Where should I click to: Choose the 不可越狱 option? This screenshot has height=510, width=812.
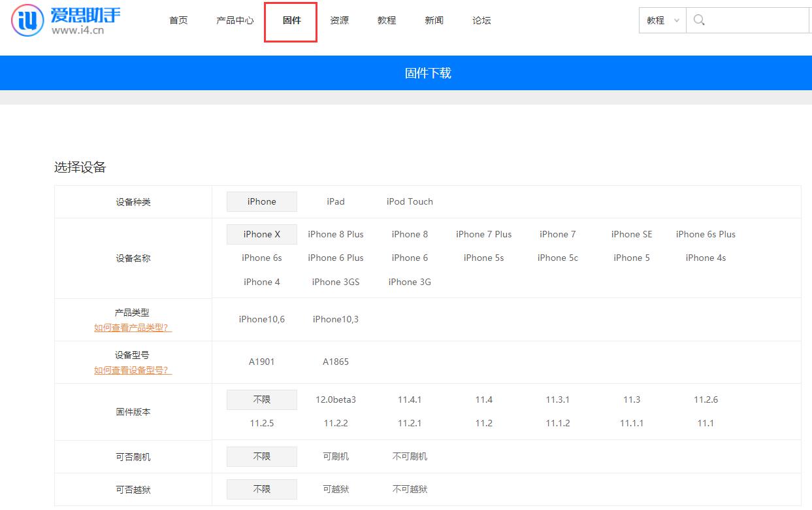pyautogui.click(x=409, y=489)
